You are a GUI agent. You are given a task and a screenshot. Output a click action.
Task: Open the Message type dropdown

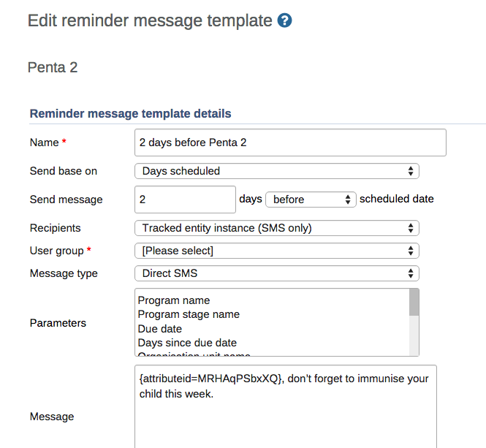point(276,273)
